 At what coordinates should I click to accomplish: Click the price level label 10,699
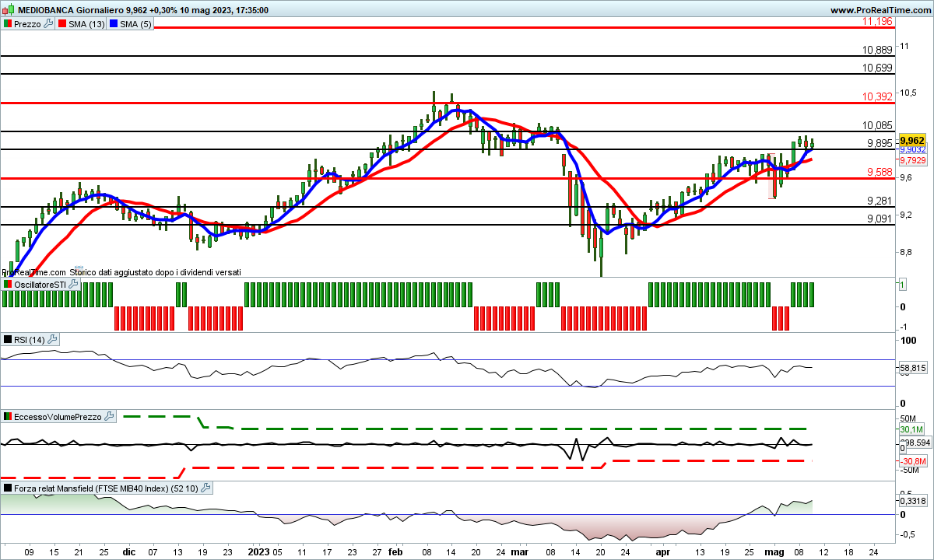pos(877,68)
